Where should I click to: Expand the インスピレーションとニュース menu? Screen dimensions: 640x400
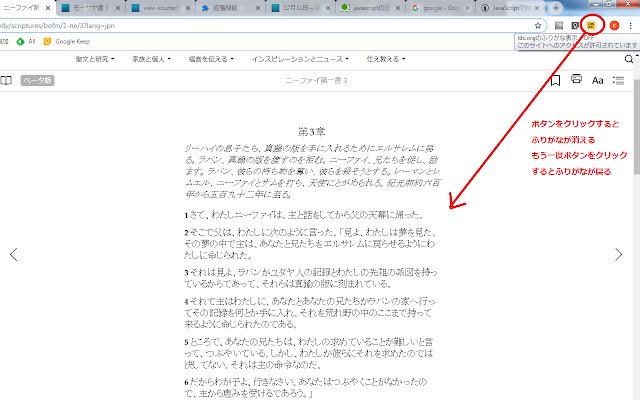300,59
